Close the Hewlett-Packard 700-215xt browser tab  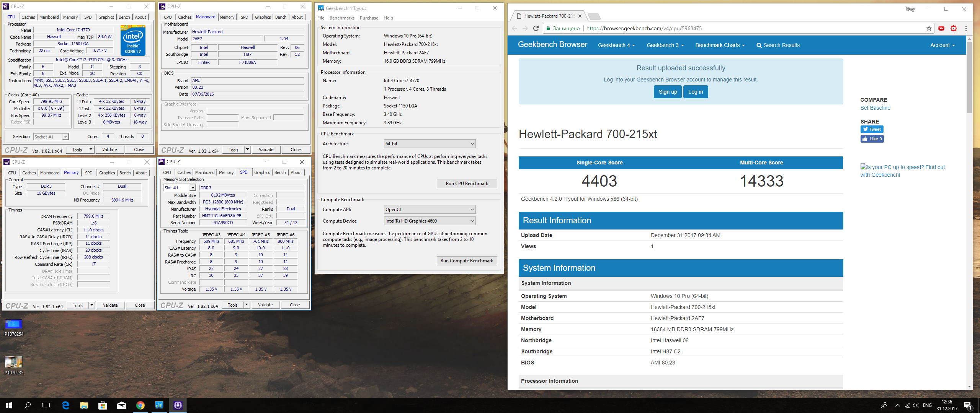(x=580, y=16)
